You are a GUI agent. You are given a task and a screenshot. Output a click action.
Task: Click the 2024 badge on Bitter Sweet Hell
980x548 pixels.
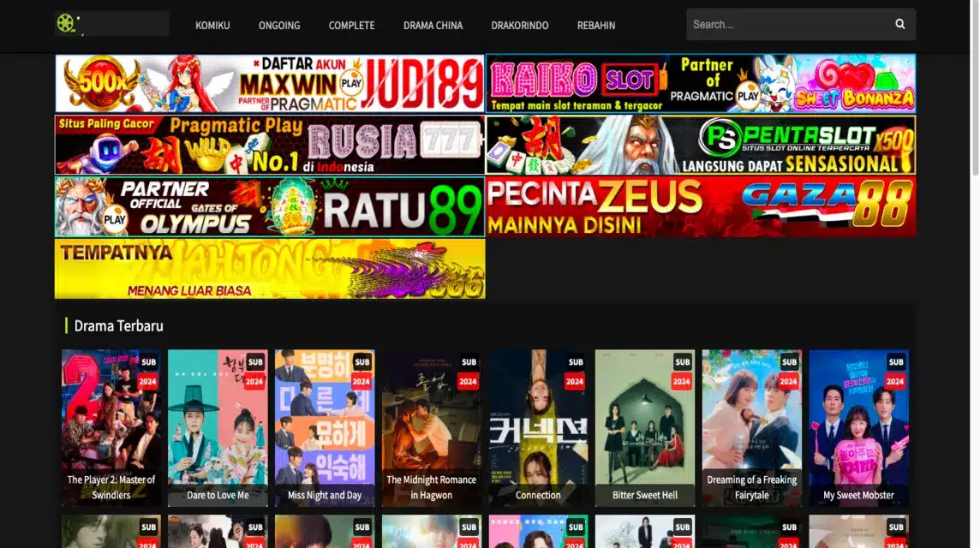[681, 381]
